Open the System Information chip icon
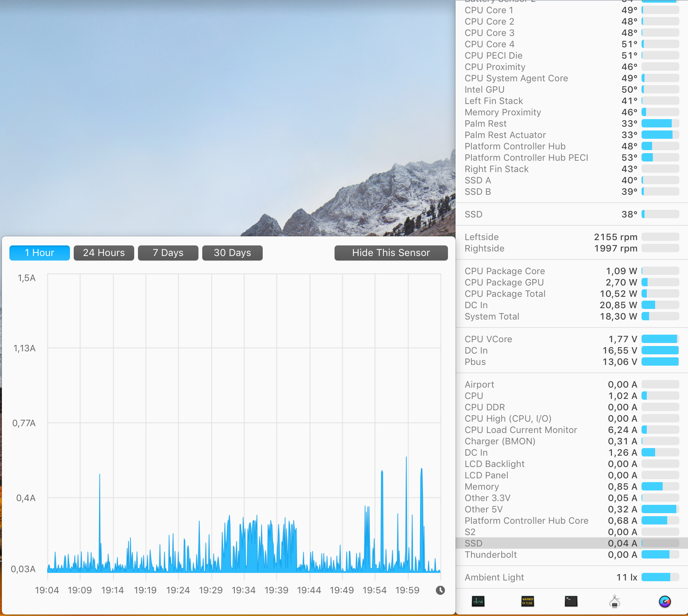688x616 pixels. (x=615, y=601)
